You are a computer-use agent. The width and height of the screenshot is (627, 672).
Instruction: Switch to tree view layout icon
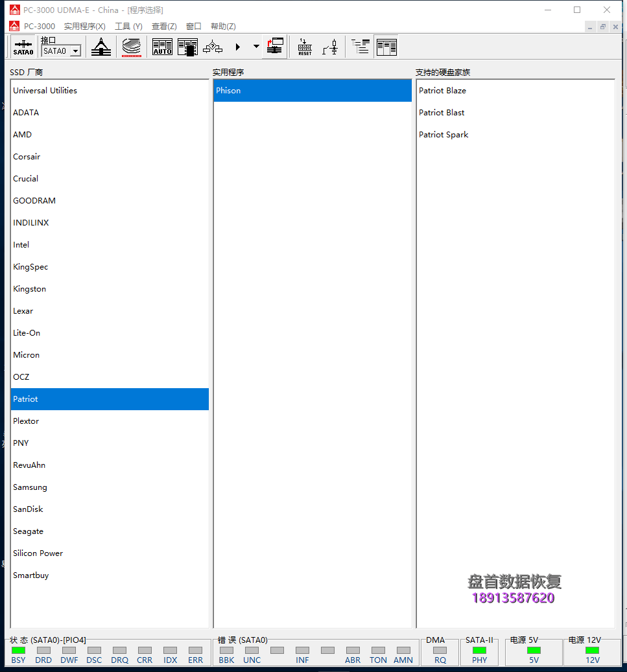point(361,46)
